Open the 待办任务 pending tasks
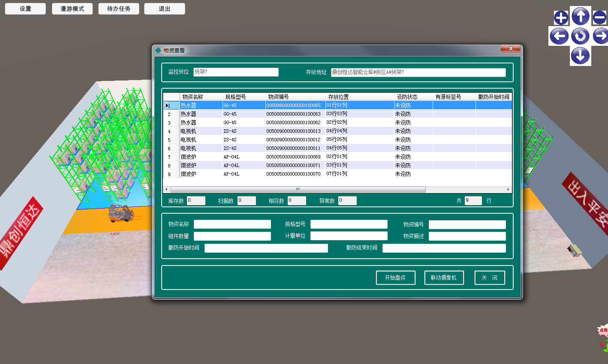 [x=119, y=9]
